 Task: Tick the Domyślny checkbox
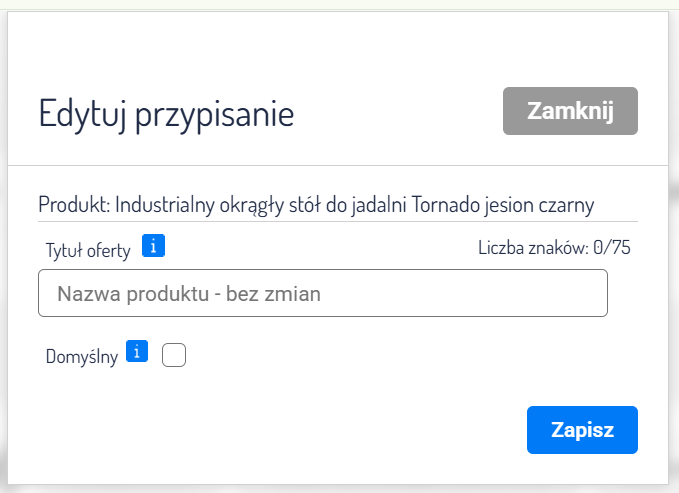(174, 355)
